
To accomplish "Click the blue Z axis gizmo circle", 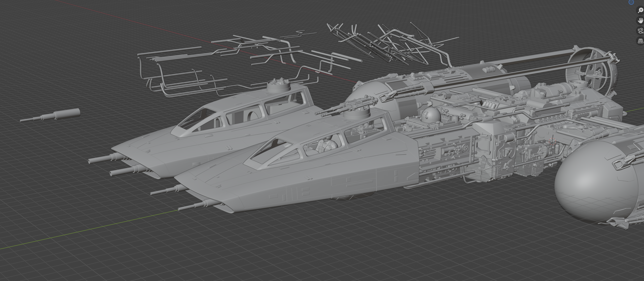I will pos(631,2).
